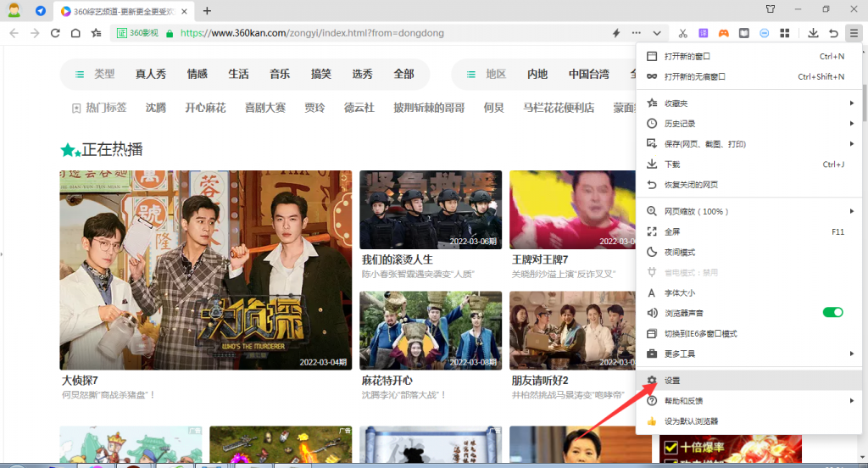Screen dimensions: 868x468
Task: Open the toolbar downloads icon
Action: click(x=813, y=33)
